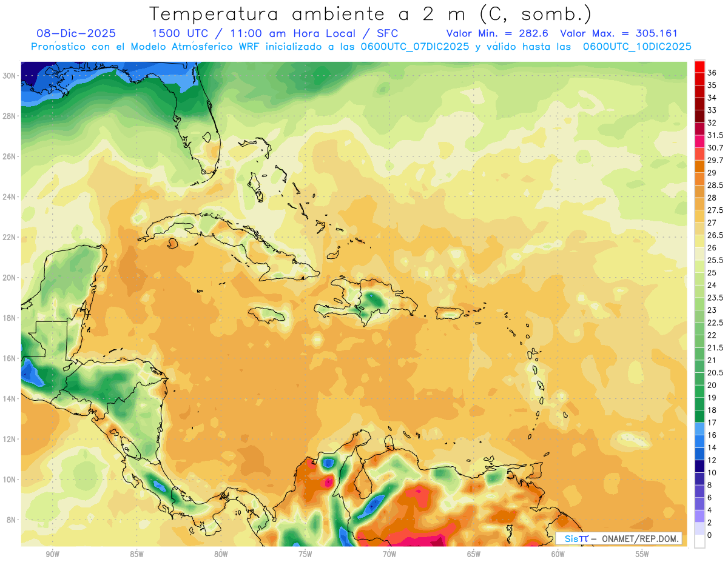The height and width of the screenshot is (562, 728).
Task: Click the light blue swatch between legend values 16 and 17
Action: (x=699, y=429)
